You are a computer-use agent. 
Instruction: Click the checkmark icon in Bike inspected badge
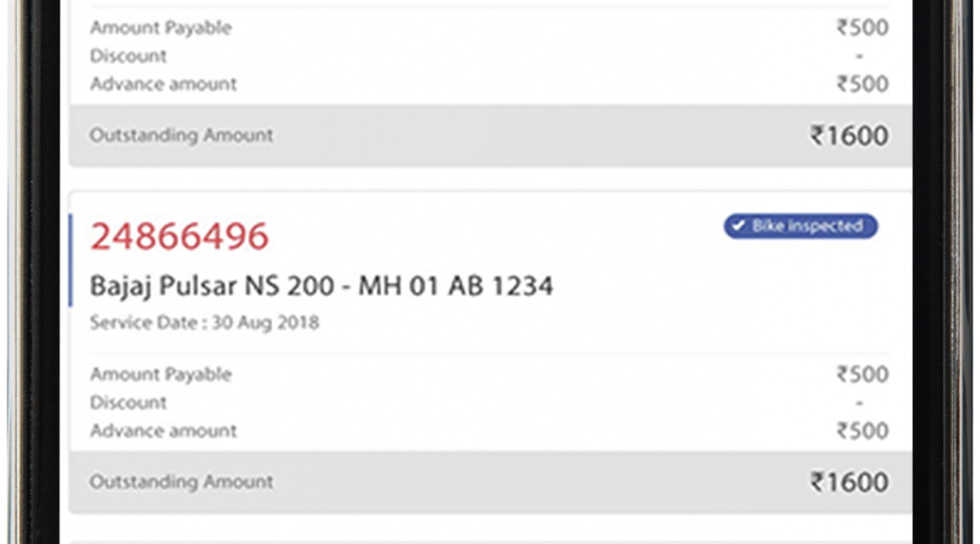click(738, 226)
